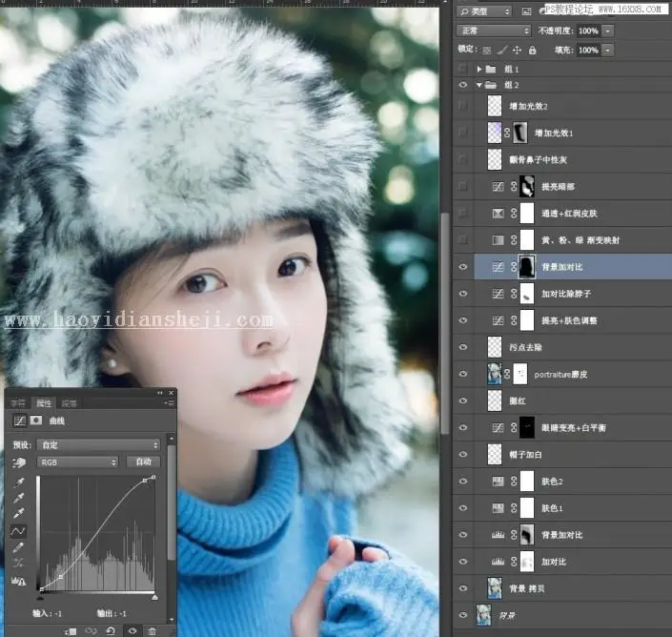The width and height of the screenshot is (672, 637).
Task: Clip the adjustment to the layer below
Action: pyautogui.click(x=71, y=631)
